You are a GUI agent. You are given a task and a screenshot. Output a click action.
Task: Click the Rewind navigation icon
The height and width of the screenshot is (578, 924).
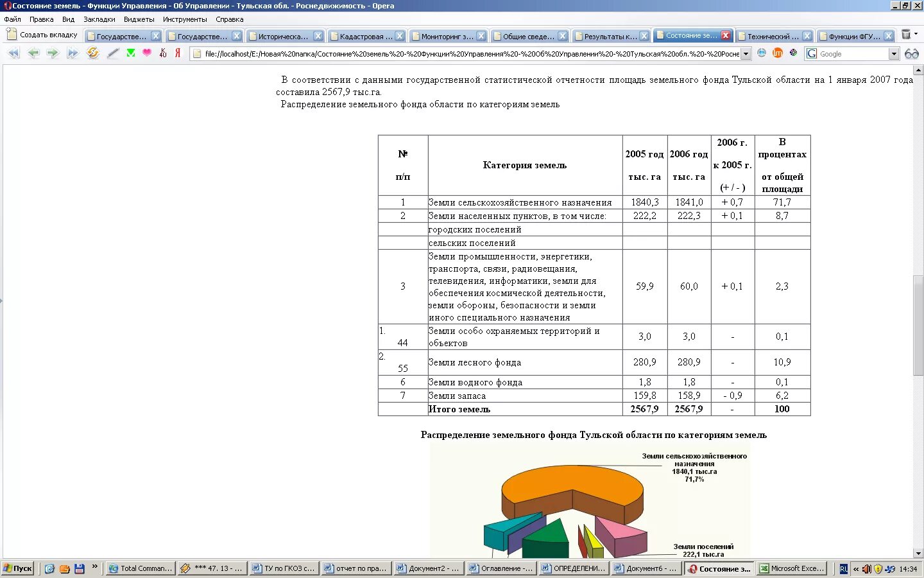[x=13, y=53]
